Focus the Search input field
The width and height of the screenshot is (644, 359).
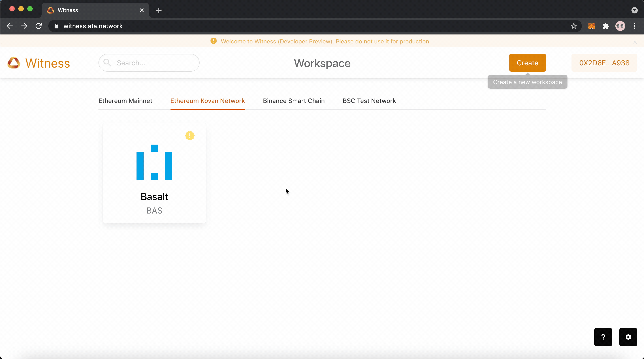tap(149, 63)
